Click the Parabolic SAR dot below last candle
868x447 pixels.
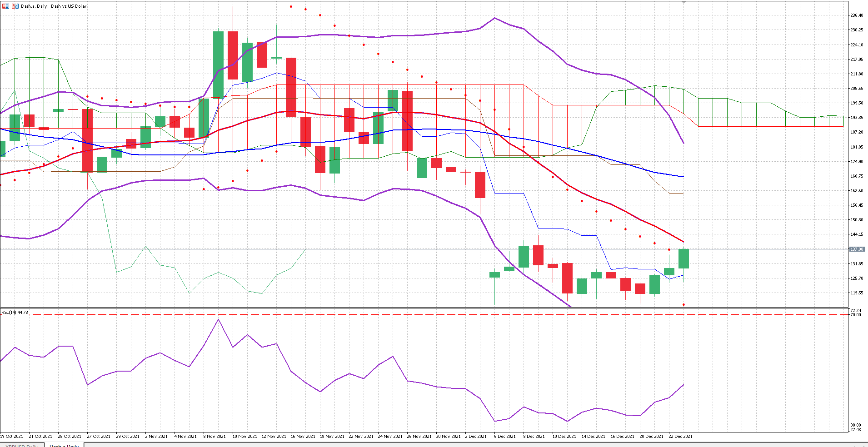click(x=683, y=305)
